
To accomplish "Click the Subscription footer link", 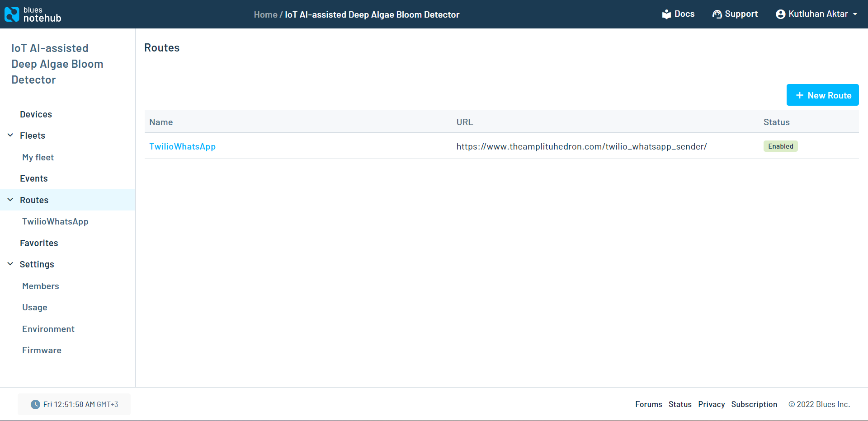I will pyautogui.click(x=754, y=404).
